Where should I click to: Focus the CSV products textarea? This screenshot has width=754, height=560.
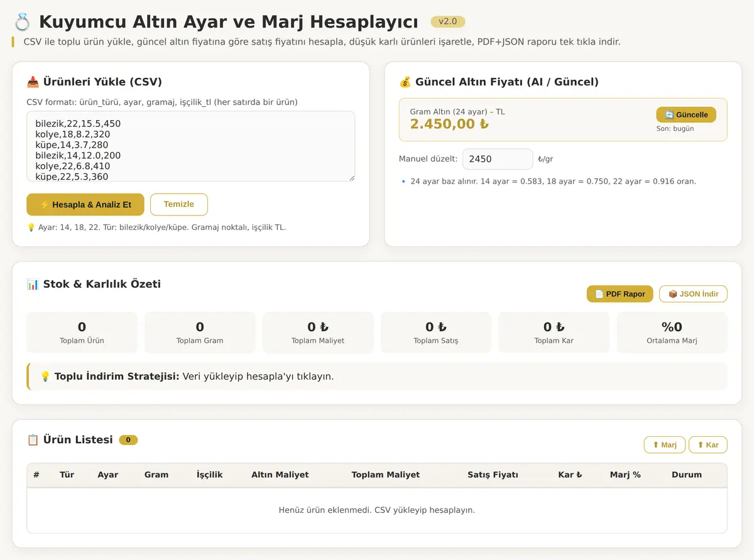(190, 146)
